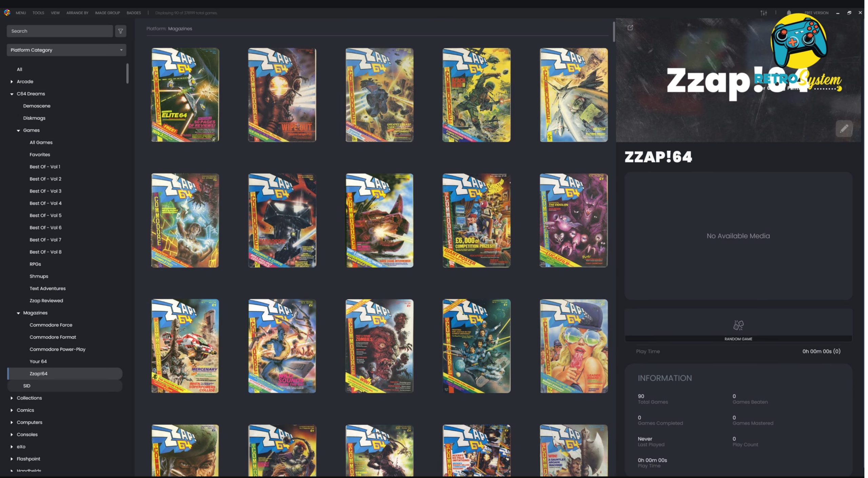Open the Platform Category dropdown
Screen dimensions: 868x478
click(66, 50)
